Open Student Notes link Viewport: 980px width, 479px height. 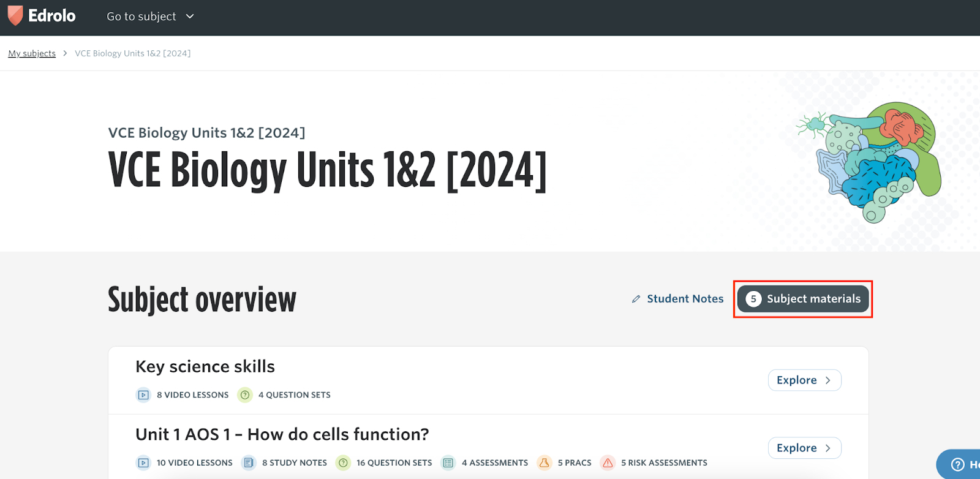click(685, 299)
